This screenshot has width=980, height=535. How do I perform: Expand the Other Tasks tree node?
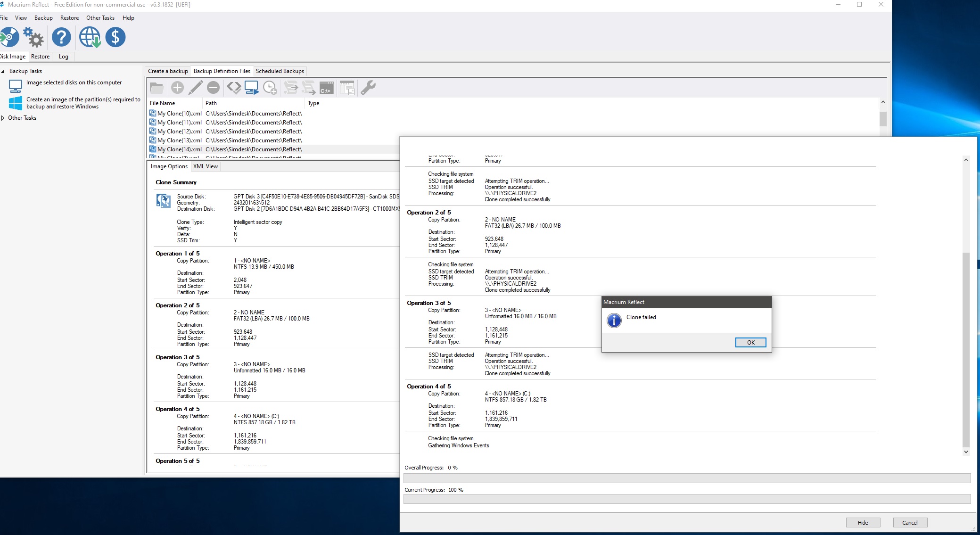pyautogui.click(x=3, y=118)
